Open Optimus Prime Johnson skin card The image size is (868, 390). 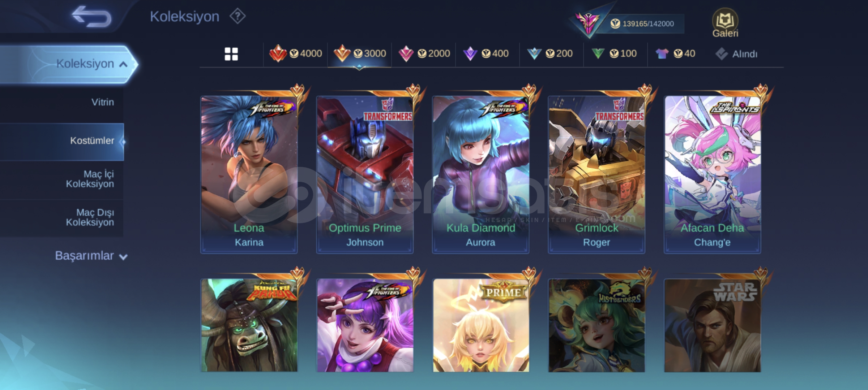click(365, 174)
